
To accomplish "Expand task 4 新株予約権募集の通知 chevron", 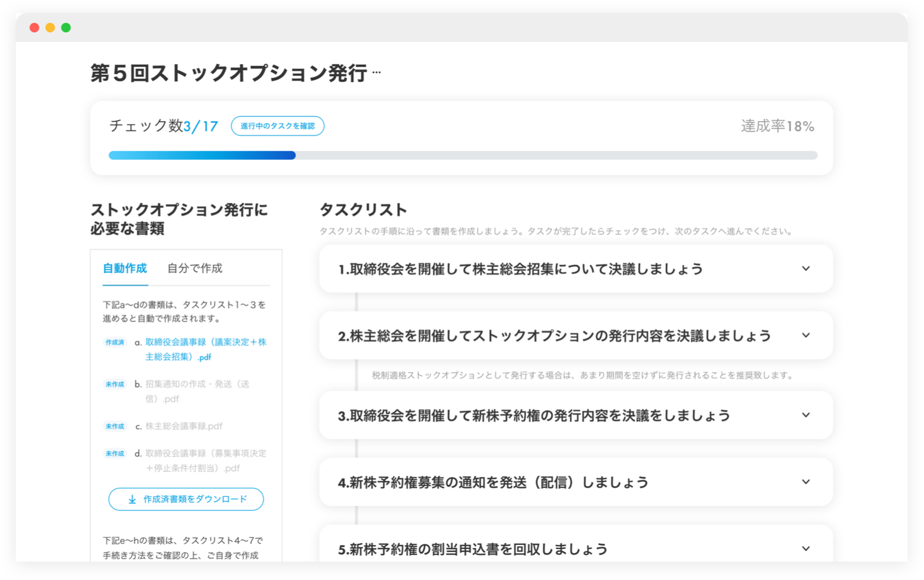I will pos(806,482).
